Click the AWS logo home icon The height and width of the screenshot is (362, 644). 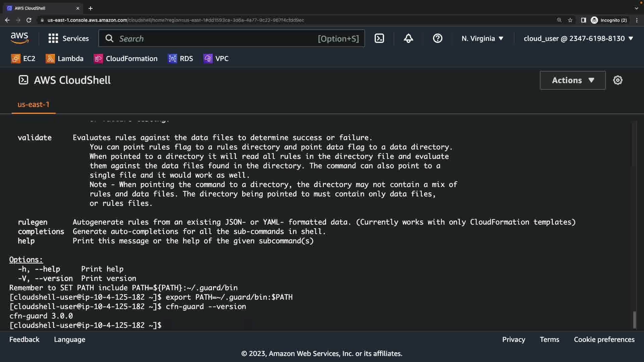pos(19,38)
